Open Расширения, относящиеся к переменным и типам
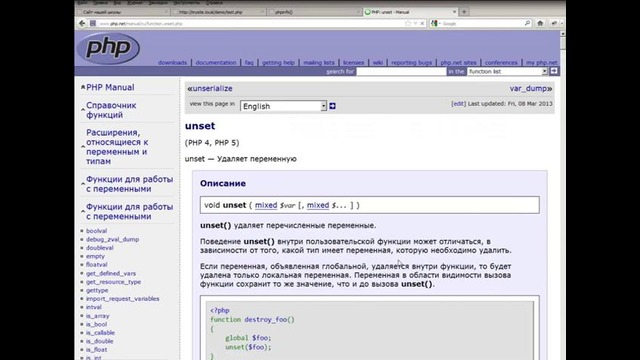 pyautogui.click(x=117, y=147)
